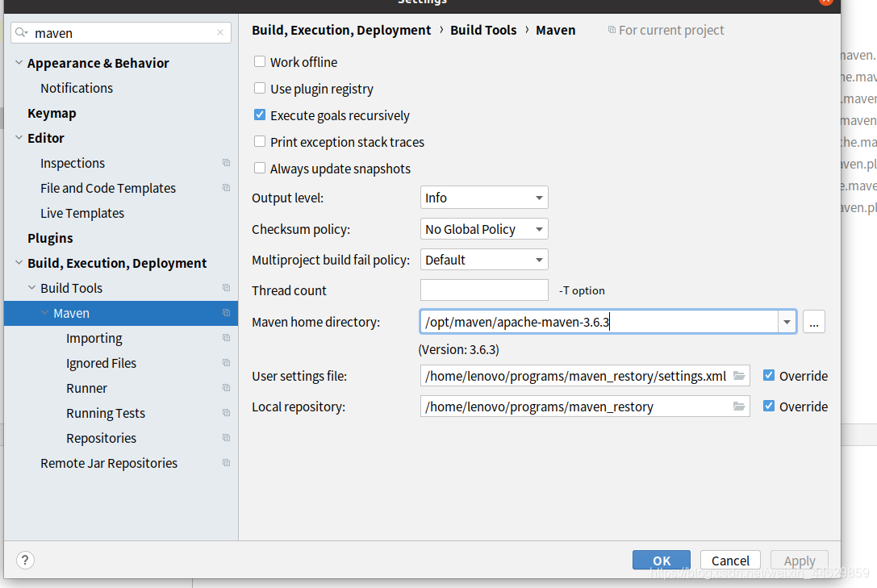Collapse Build, Execution, Deployment section
Viewport: 877px width, 588px height.
coord(19,263)
